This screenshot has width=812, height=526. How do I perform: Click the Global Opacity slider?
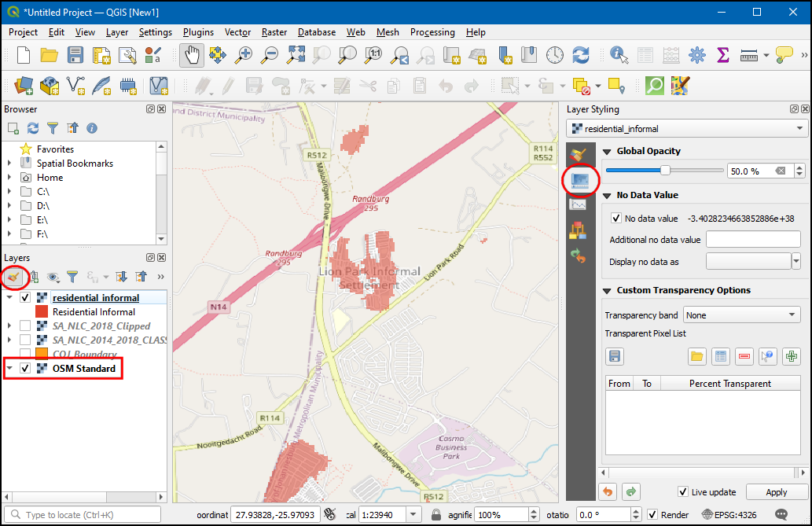pyautogui.click(x=664, y=171)
